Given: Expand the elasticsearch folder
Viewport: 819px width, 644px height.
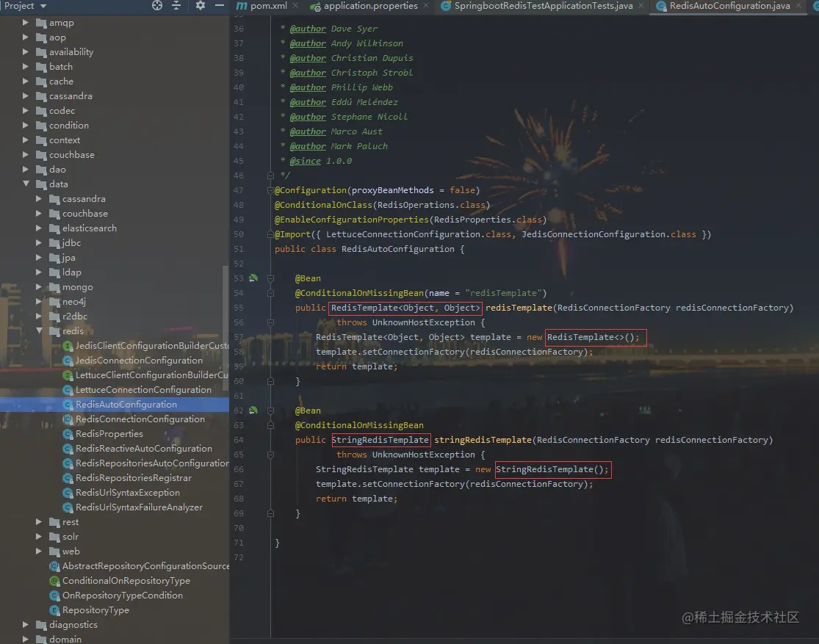Looking at the screenshot, I should 39,228.
